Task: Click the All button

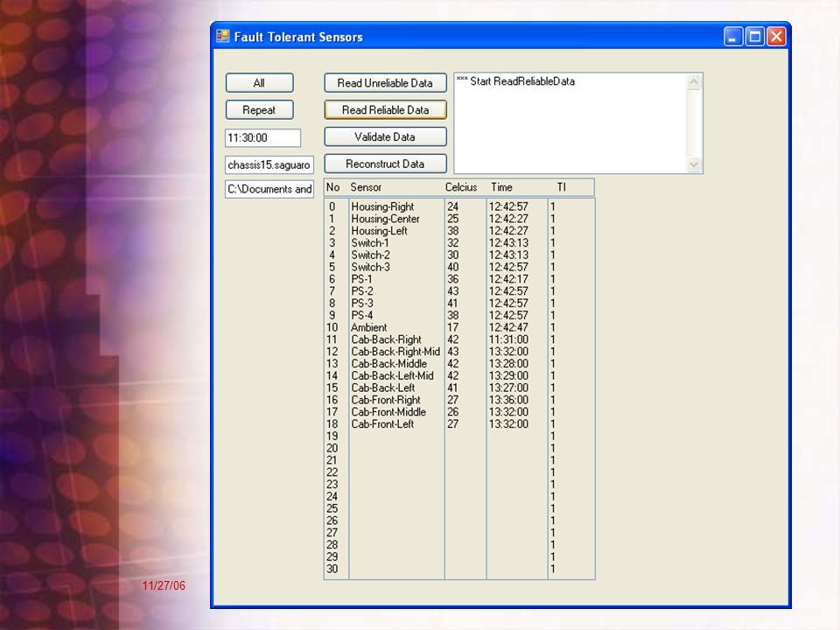Action: tap(259, 83)
